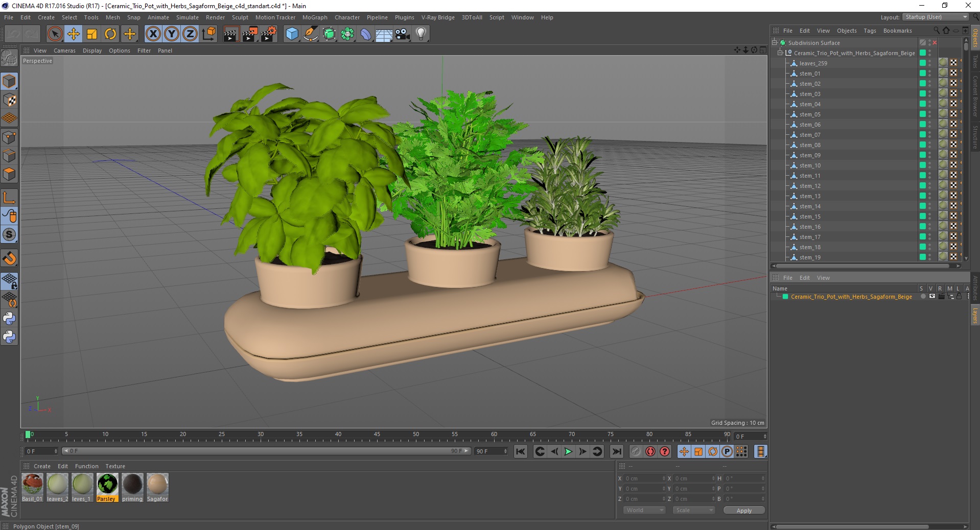Viewport: 980px width, 530px height.
Task: Open viewport Cameras menu
Action: point(64,51)
